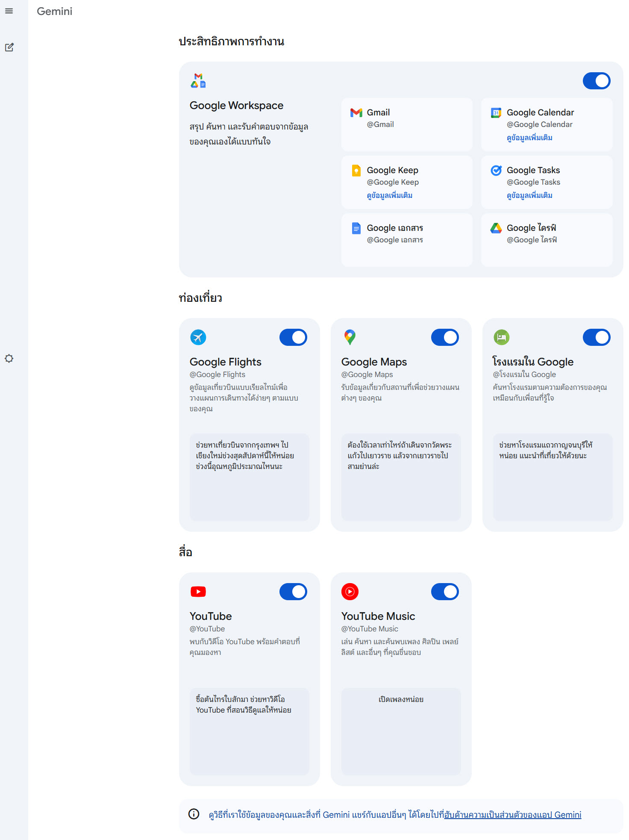Disable the YouTube extension toggle
629x840 pixels.
[293, 592]
